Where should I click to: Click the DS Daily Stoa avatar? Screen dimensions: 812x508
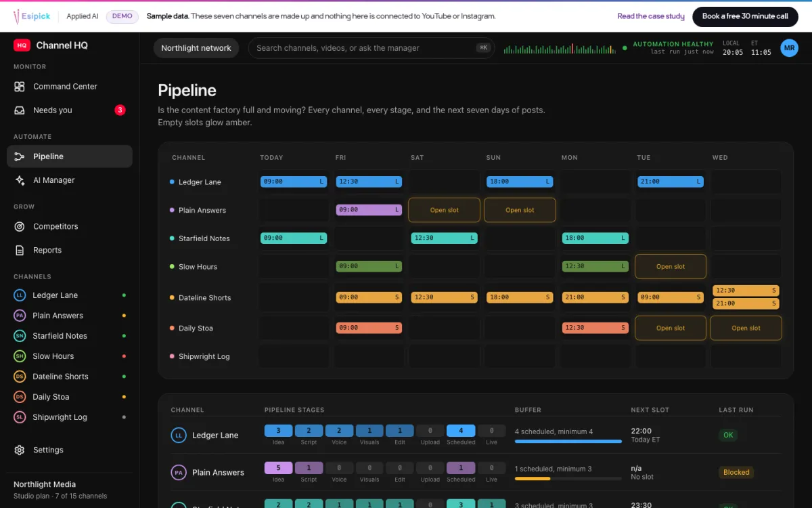tap(20, 397)
